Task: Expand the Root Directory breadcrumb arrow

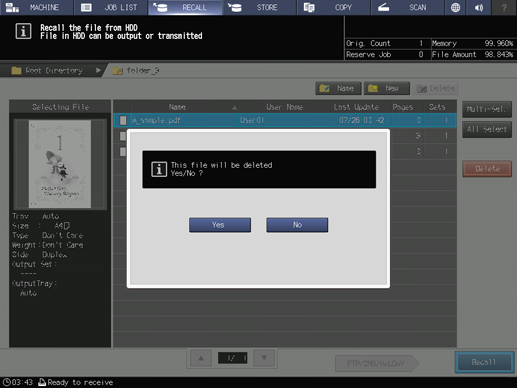Action: click(x=98, y=70)
